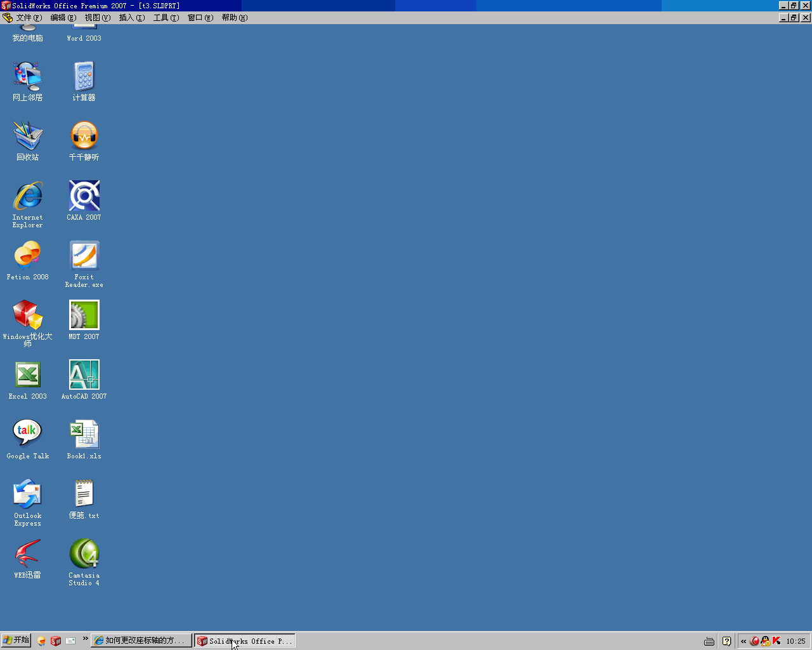Select the Outlook Express desktop icon
The image size is (812, 650).
click(28, 503)
